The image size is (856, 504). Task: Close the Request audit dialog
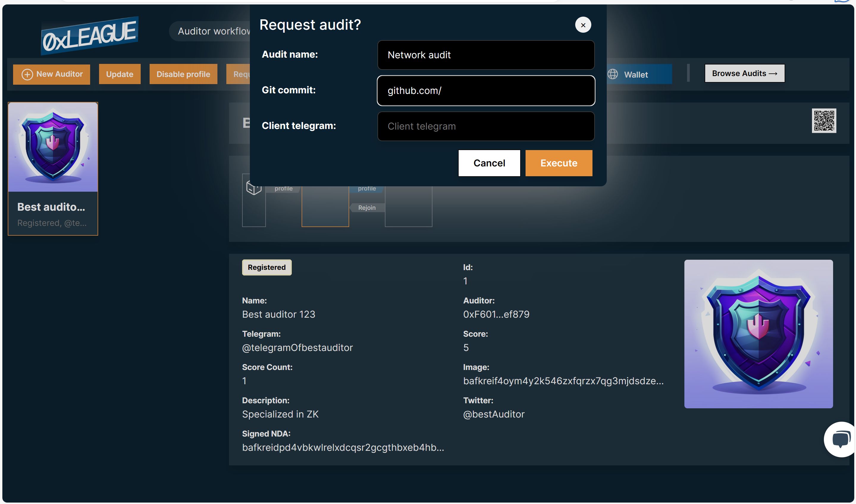pos(583,25)
